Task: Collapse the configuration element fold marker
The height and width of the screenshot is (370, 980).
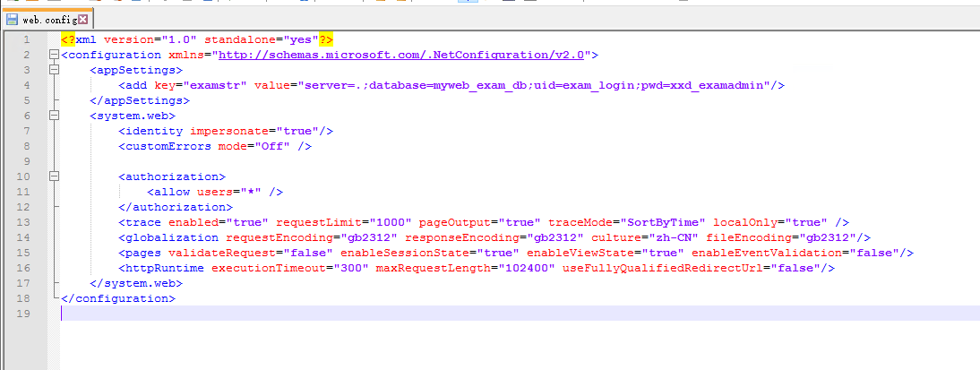Action: coord(55,55)
